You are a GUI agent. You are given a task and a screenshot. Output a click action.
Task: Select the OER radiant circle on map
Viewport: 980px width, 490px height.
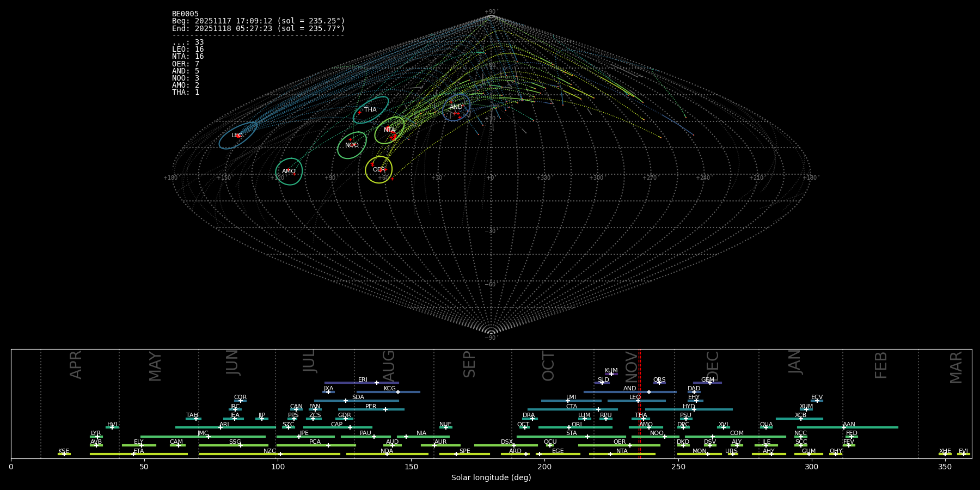point(378,170)
